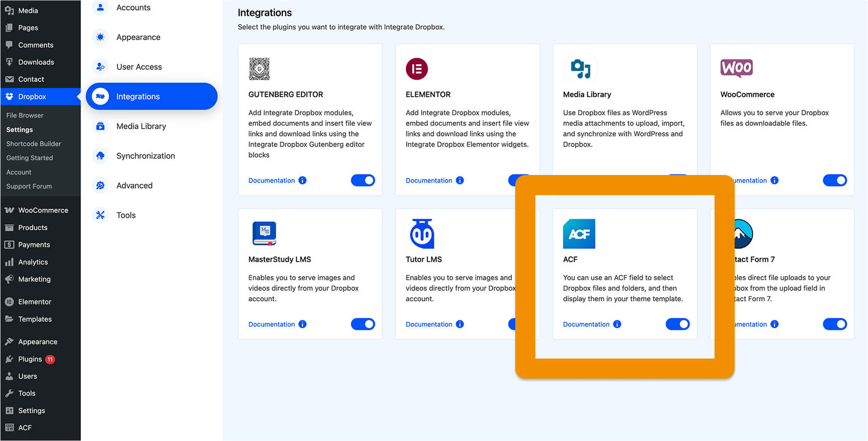Open Shortcode Builder submenu link
This screenshot has width=868, height=441.
tap(34, 144)
